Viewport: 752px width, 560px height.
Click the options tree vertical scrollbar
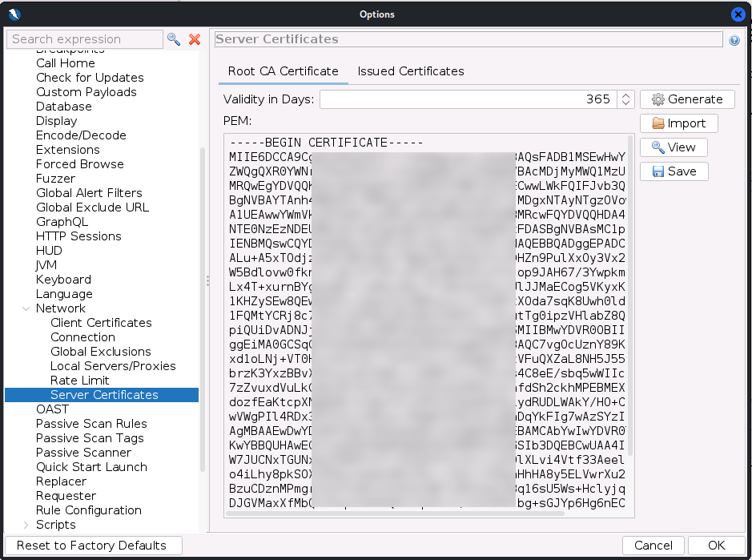pyautogui.click(x=203, y=309)
